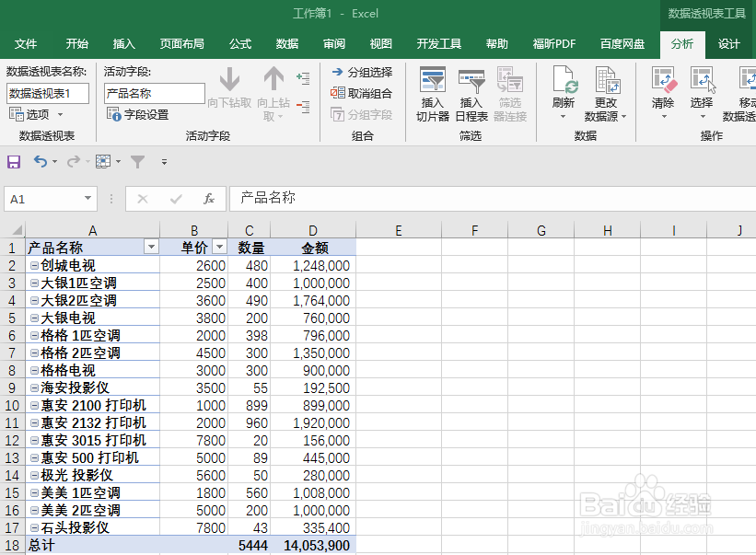Click the Save icon in quick access toolbar
The height and width of the screenshot is (555, 756).
click(x=14, y=161)
